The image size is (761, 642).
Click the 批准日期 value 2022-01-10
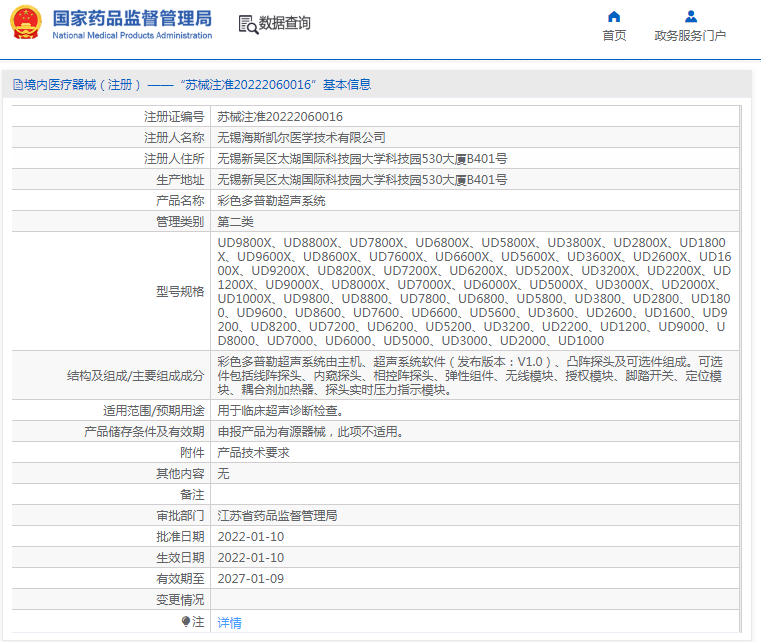pos(251,537)
